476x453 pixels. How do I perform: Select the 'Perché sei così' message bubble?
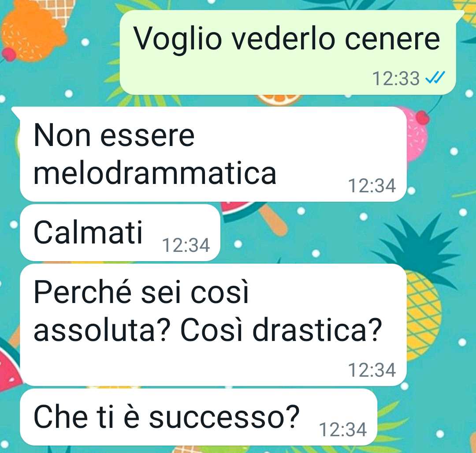213,325
